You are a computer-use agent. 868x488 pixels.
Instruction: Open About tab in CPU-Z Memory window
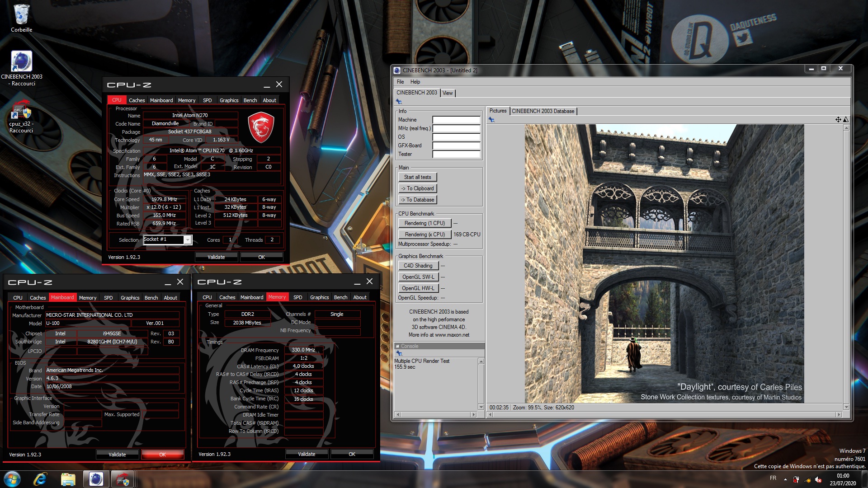click(360, 297)
